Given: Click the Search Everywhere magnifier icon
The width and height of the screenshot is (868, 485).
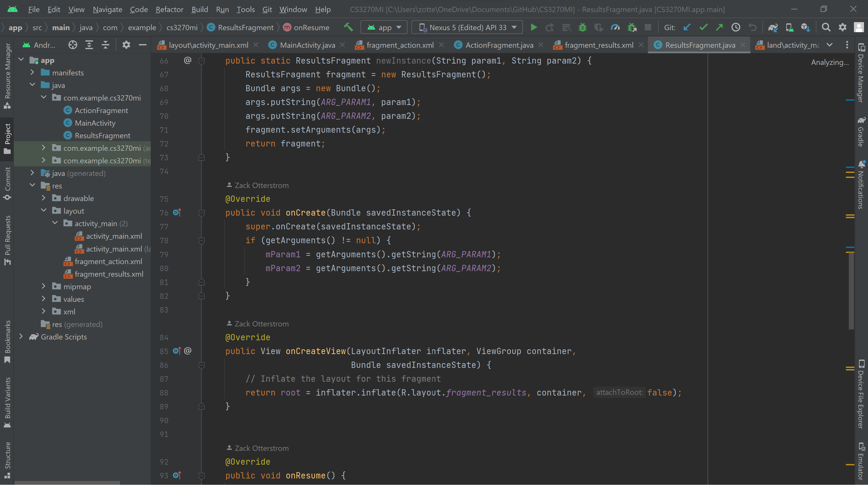Looking at the screenshot, I should [x=826, y=27].
